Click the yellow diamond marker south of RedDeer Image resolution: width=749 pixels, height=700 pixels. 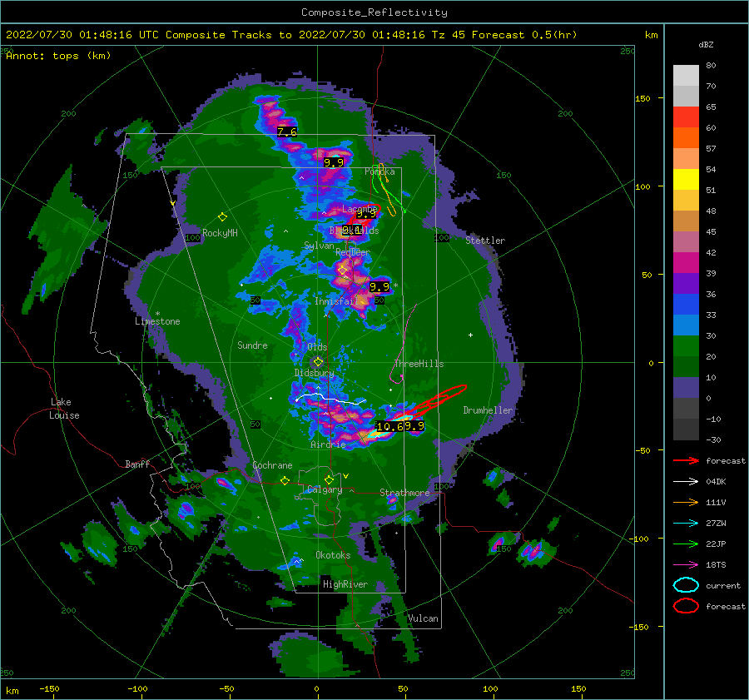[342, 271]
